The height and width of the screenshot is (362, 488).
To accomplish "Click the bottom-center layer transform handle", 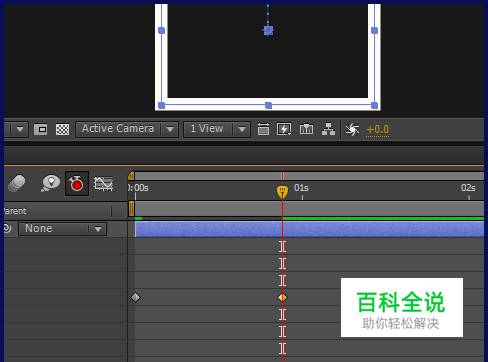I will coord(268,105).
